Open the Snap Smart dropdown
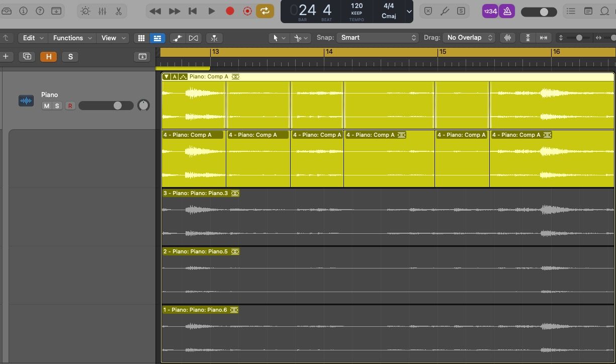This screenshot has height=364, width=616. [x=378, y=38]
